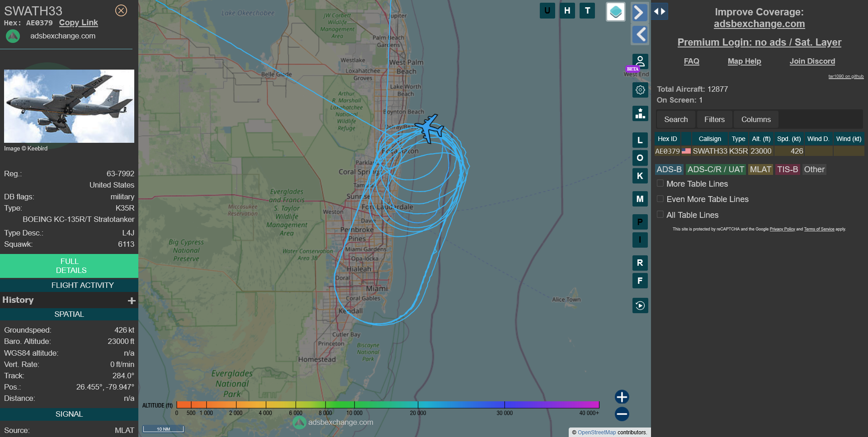
Task: Sort table by Alt. (ft) column
Action: (x=761, y=139)
